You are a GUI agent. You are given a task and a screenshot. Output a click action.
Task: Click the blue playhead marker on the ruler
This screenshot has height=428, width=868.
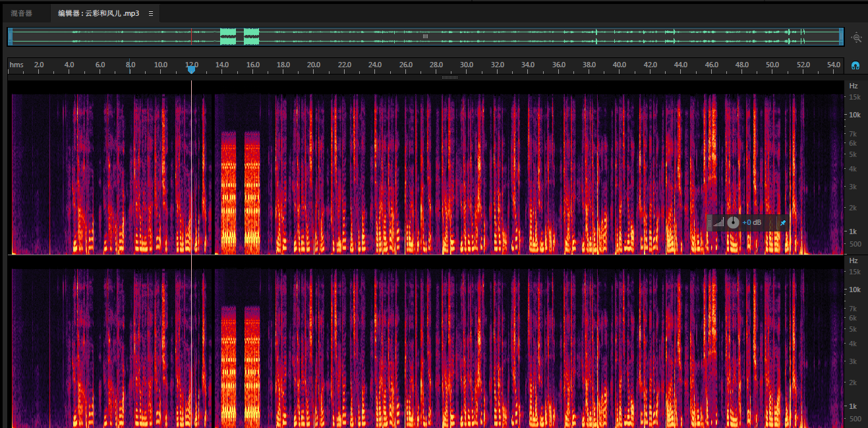191,69
